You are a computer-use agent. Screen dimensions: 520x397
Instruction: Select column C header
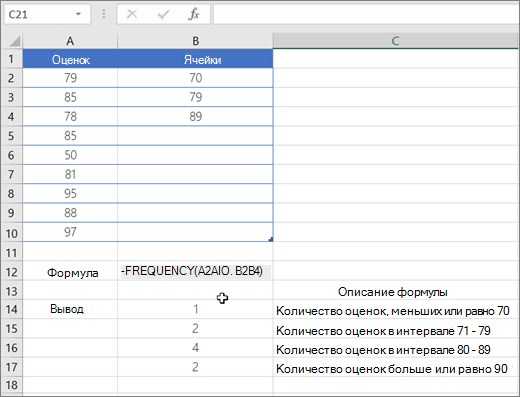(396, 41)
